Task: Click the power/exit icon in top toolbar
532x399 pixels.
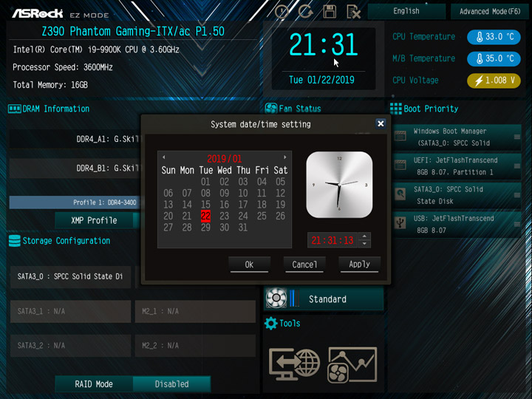Action: pos(282,12)
